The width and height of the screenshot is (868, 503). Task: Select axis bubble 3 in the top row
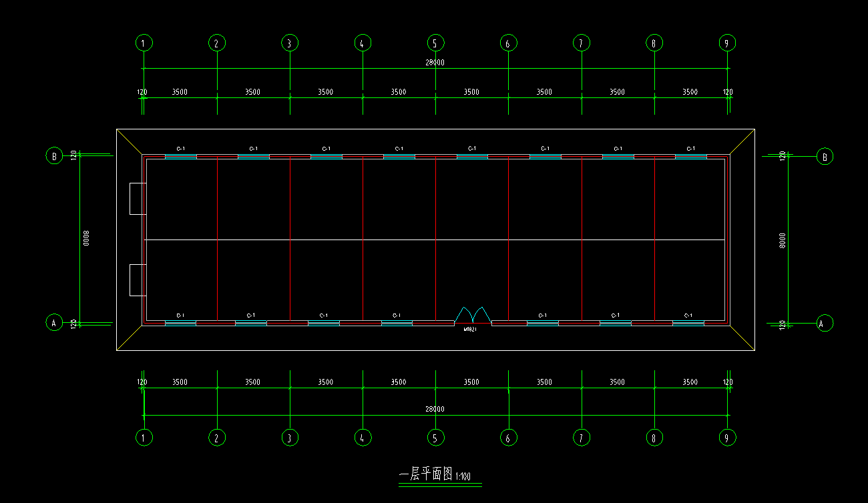289,43
